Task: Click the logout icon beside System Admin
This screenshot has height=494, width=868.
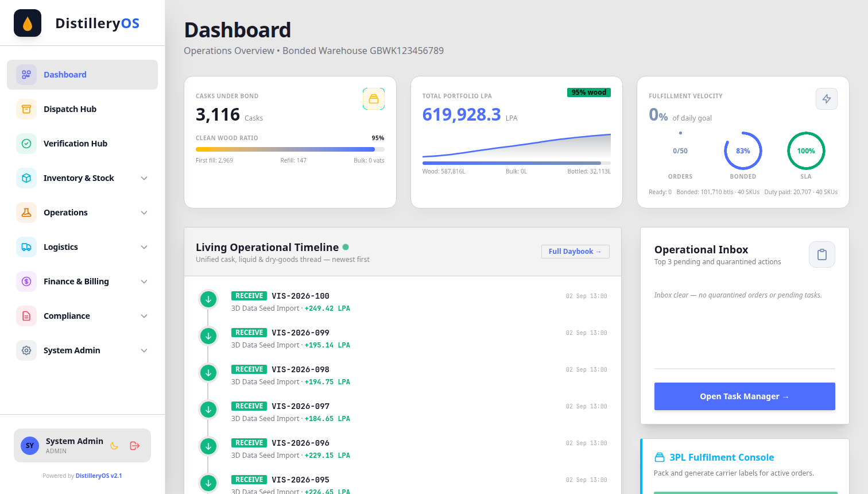Action: (x=135, y=446)
